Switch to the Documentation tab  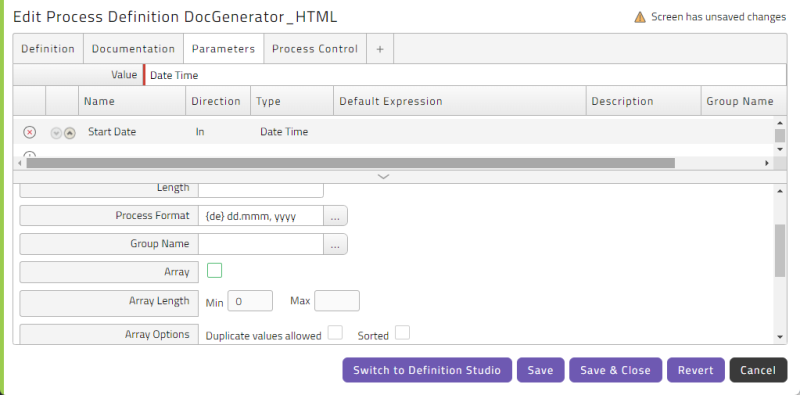[x=133, y=49]
